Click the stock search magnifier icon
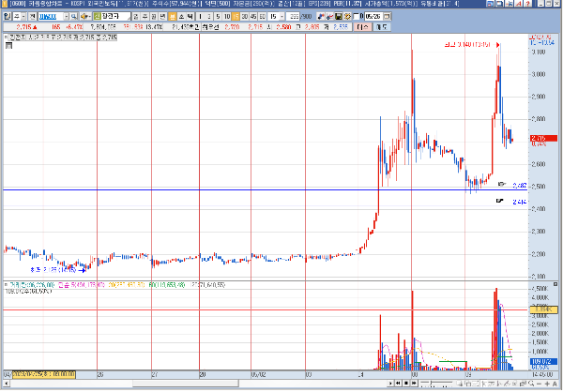The image size is (563, 392). (73, 17)
